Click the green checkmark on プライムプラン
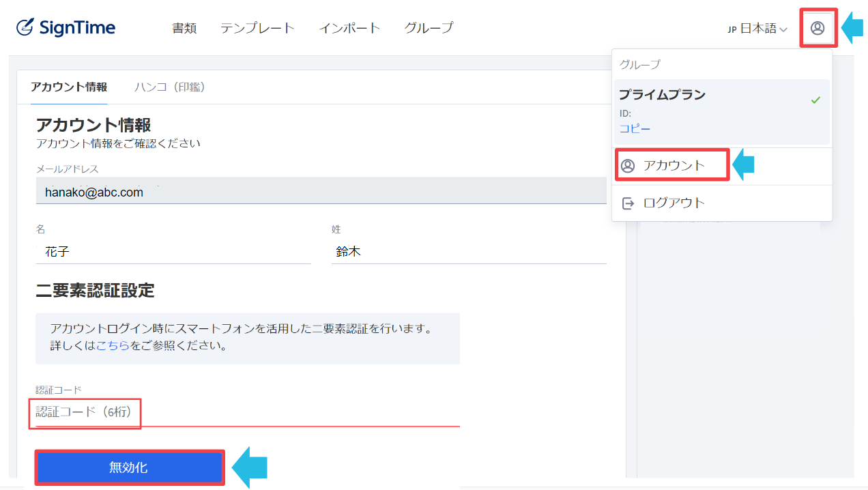This screenshot has height=490, width=868. click(815, 100)
